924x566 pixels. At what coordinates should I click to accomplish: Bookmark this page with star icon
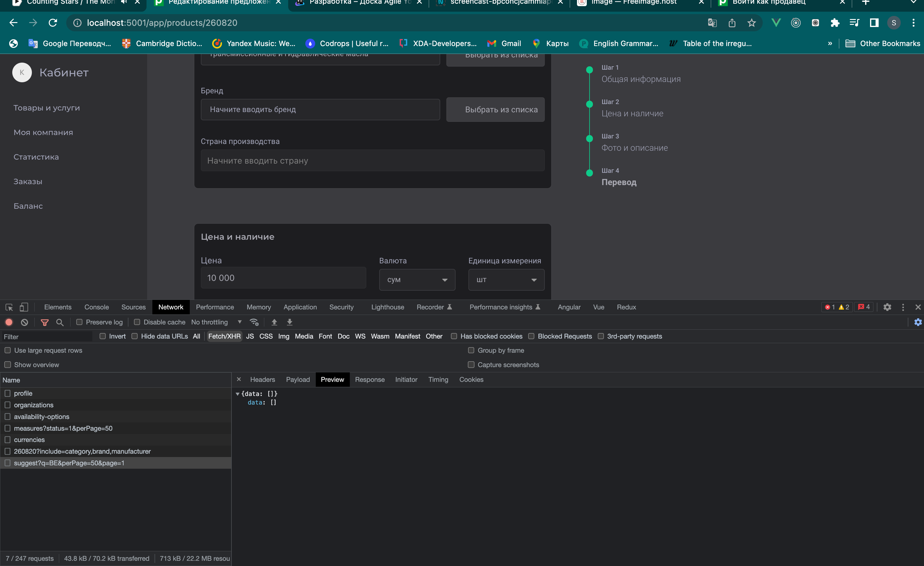coord(751,23)
